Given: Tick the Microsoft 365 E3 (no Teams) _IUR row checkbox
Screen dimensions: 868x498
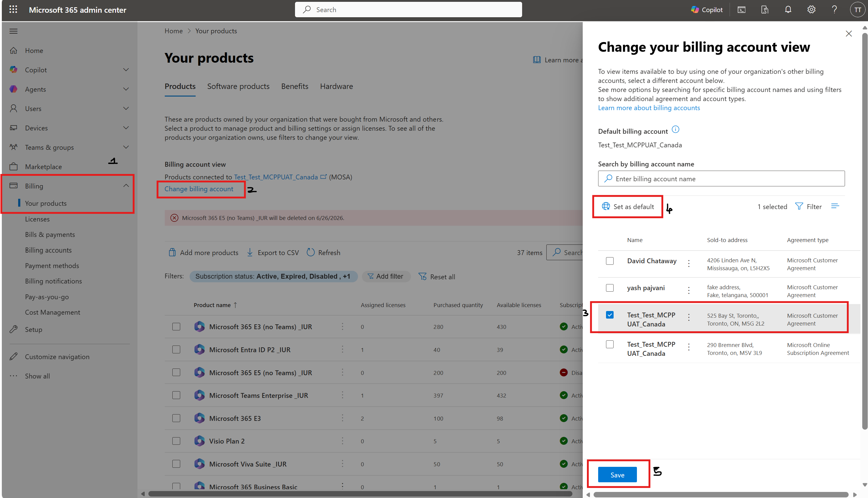Looking at the screenshot, I should [x=176, y=327].
